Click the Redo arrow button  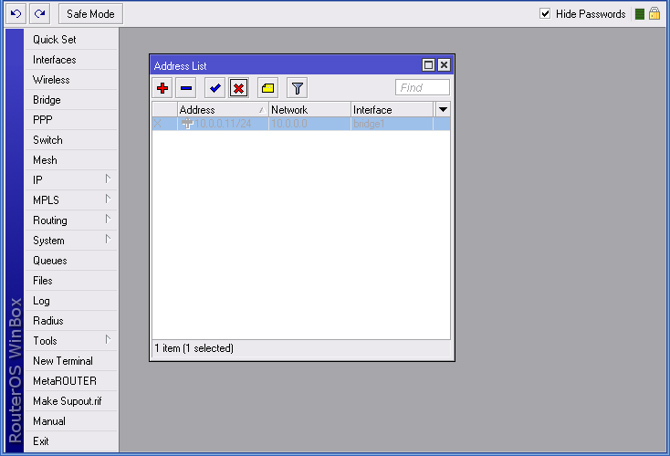[39, 14]
